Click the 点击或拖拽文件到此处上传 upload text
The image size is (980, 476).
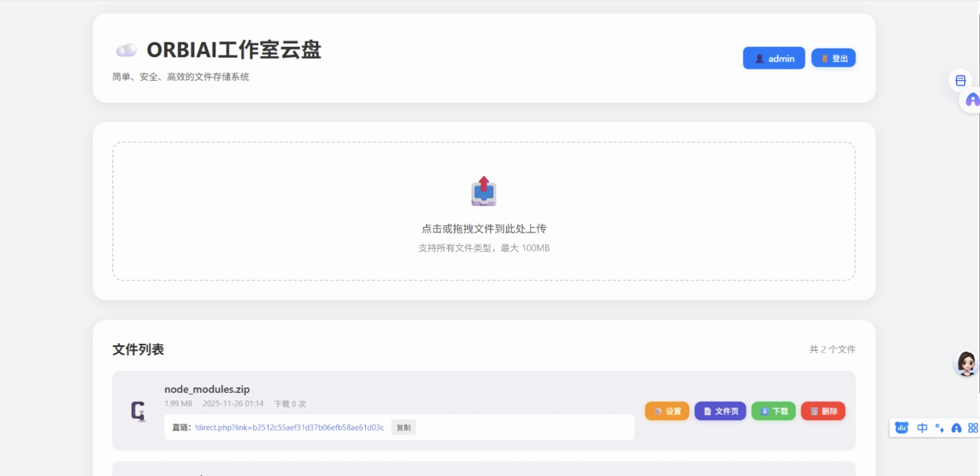pos(483,229)
